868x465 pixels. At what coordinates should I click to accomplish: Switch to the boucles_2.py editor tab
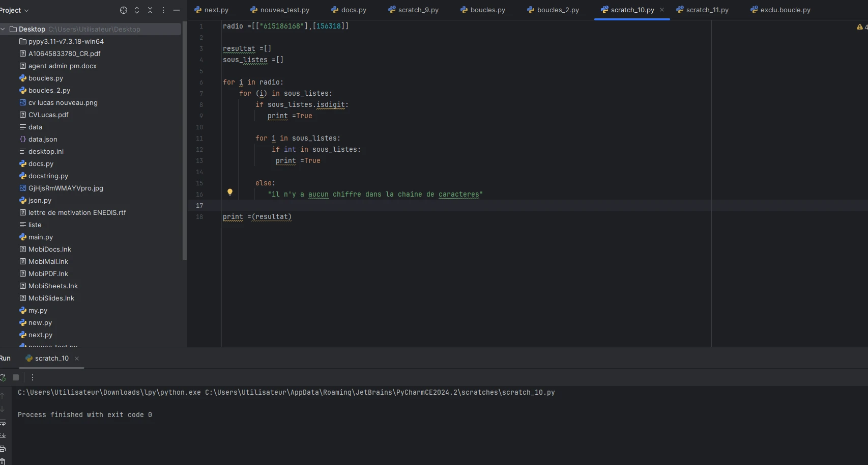[557, 10]
